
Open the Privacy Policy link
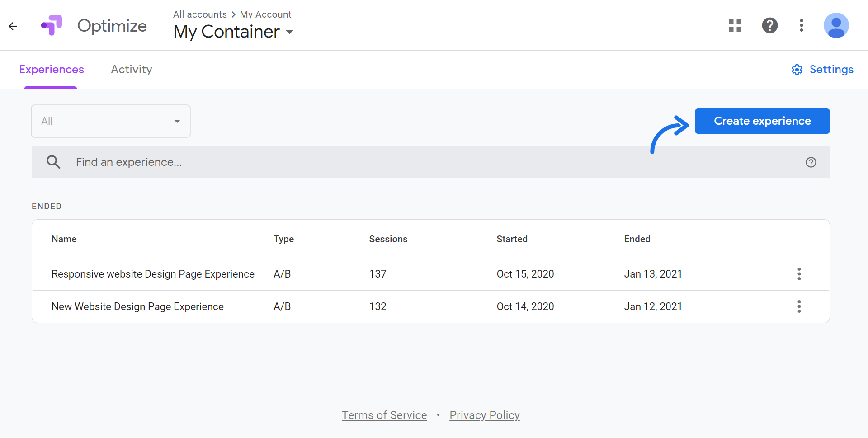point(485,415)
